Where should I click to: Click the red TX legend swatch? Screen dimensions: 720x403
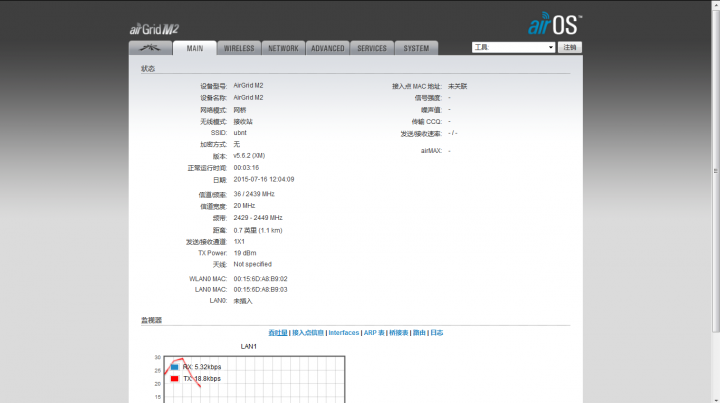point(174,379)
